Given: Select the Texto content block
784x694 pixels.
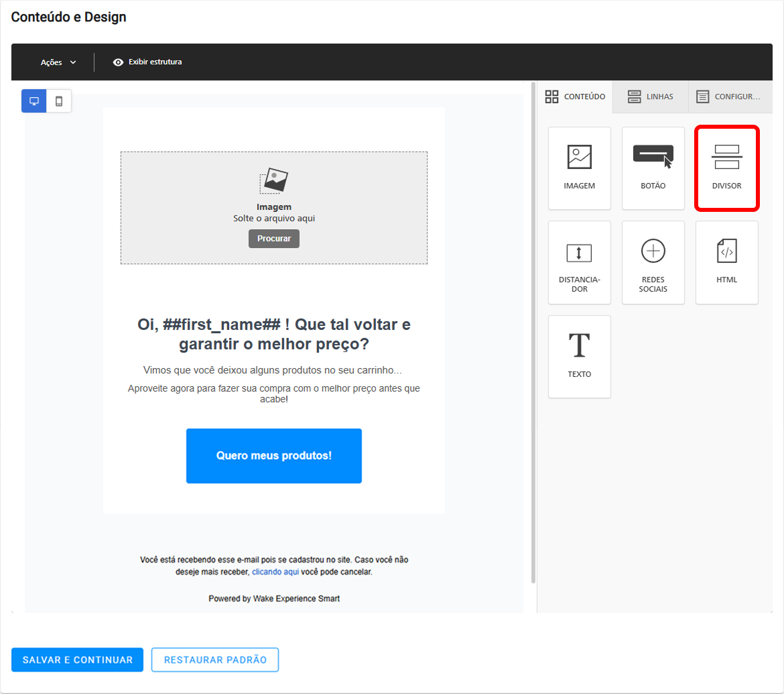Looking at the screenshot, I should pyautogui.click(x=579, y=357).
